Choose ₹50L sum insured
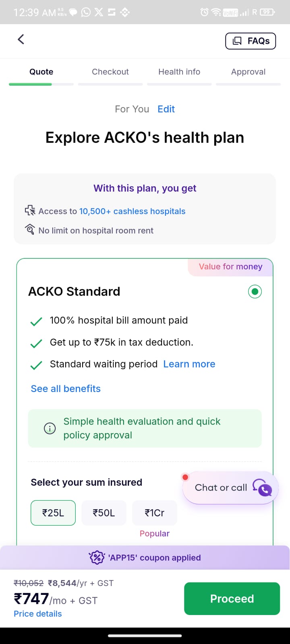Image resolution: width=290 pixels, height=644 pixels. (104, 513)
